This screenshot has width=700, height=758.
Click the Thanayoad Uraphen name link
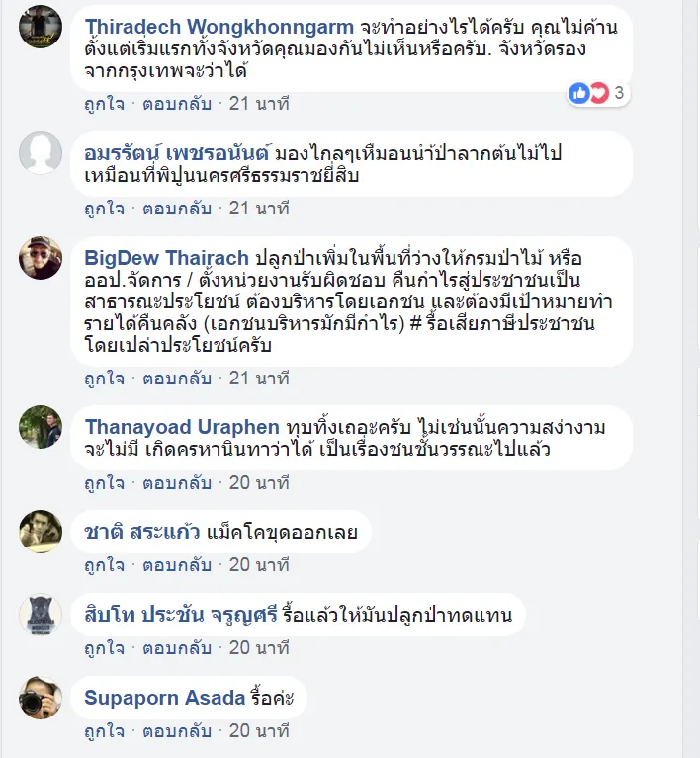(x=182, y=427)
